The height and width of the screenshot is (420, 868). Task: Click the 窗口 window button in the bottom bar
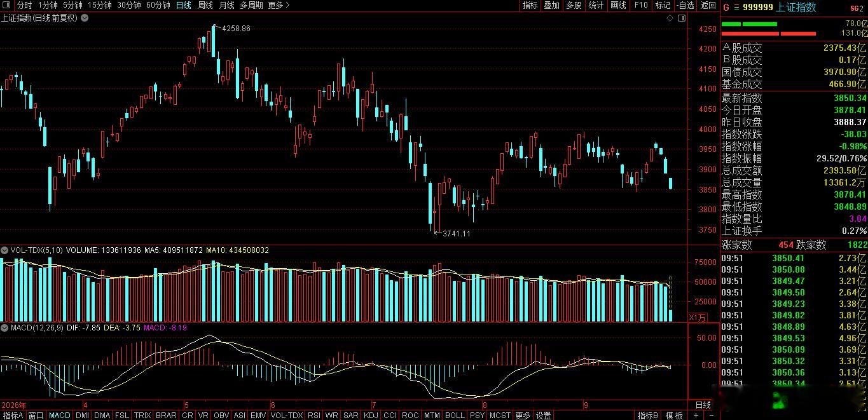36,416
